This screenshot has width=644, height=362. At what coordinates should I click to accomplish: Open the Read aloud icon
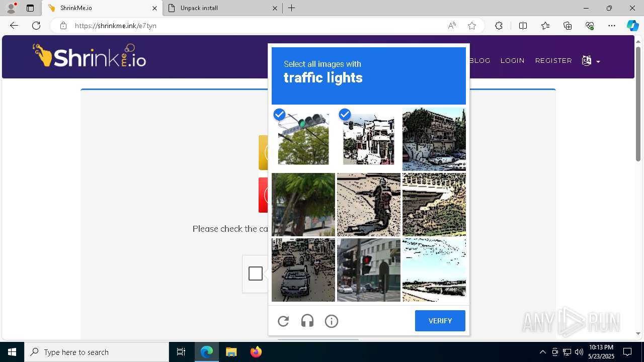pyautogui.click(x=452, y=26)
